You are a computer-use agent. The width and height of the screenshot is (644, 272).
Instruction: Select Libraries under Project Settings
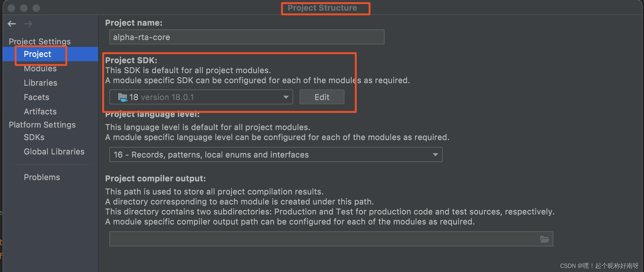[x=40, y=83]
